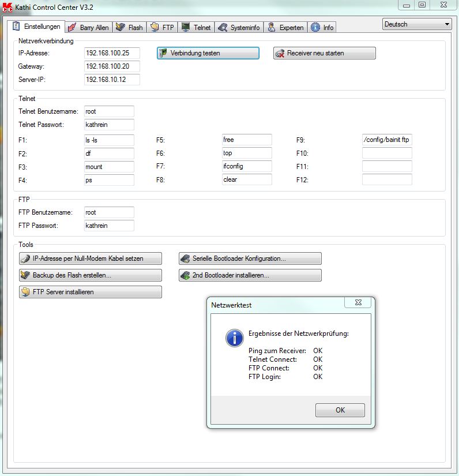Image resolution: width=459 pixels, height=476 pixels.
Task: Click the 'FTP Connect:' result text
Action: point(269,368)
